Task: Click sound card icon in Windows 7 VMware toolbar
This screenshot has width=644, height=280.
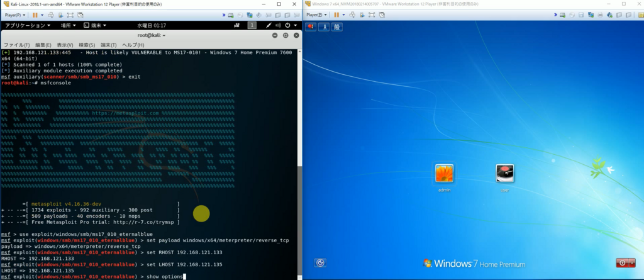Action: 609,15
